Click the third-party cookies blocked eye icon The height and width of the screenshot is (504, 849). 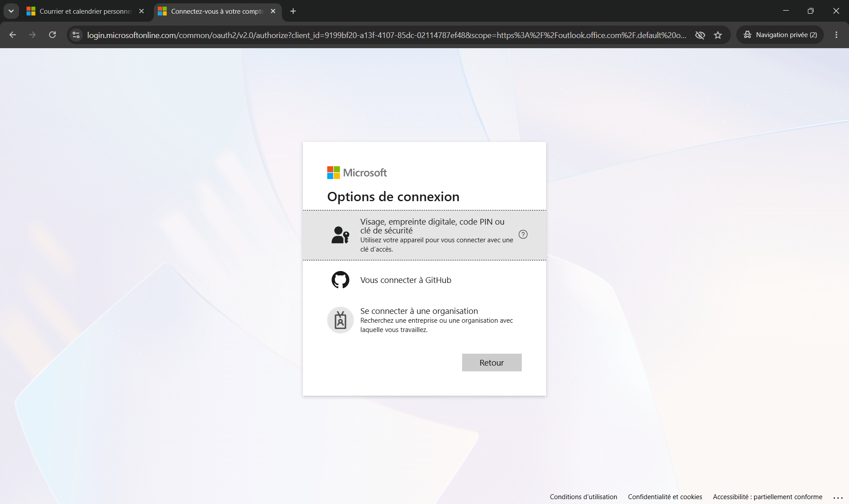tap(700, 35)
